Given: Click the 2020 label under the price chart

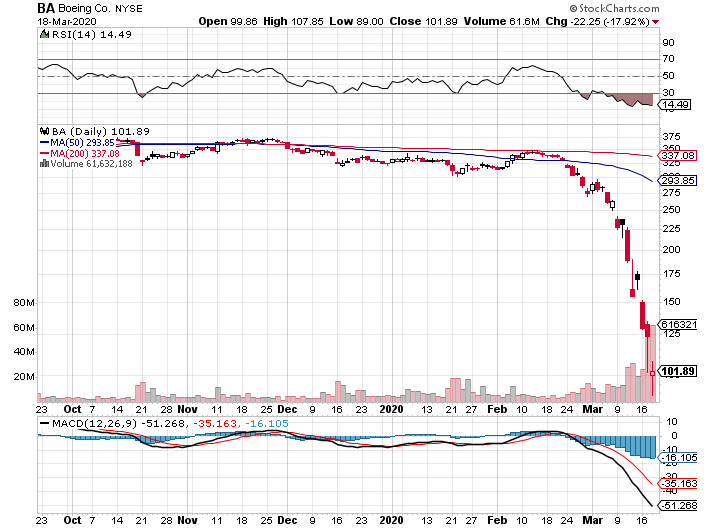Looking at the screenshot, I should coord(391,409).
